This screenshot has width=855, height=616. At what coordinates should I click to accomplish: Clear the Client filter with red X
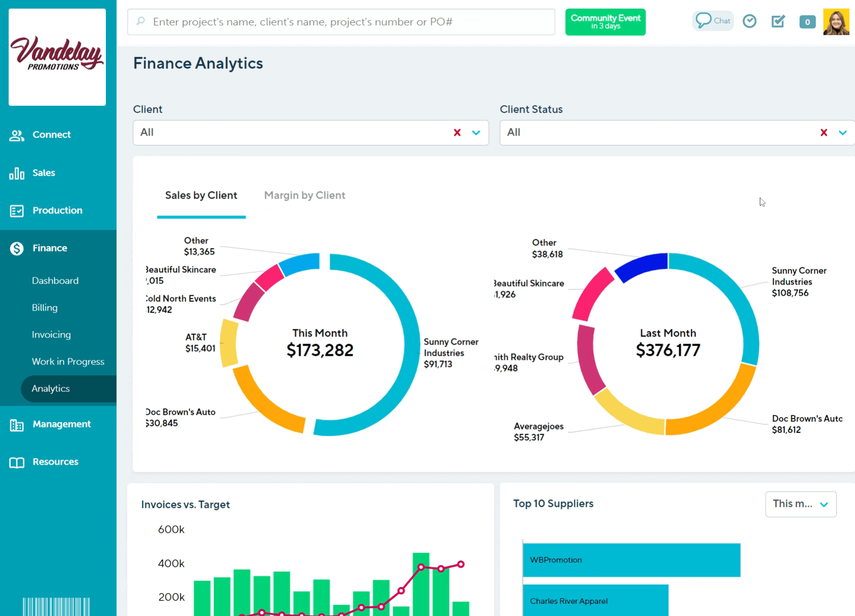(x=457, y=133)
